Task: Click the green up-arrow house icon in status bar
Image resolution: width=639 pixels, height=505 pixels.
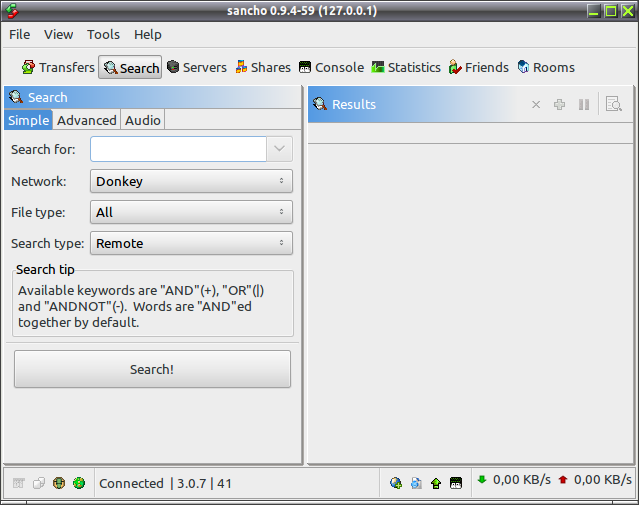Action: [x=436, y=483]
